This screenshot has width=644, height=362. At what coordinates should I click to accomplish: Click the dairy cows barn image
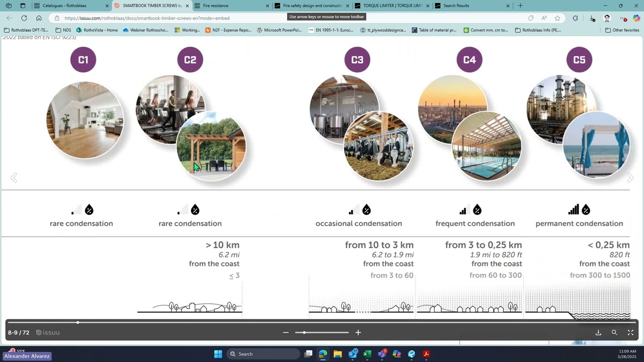378,146
